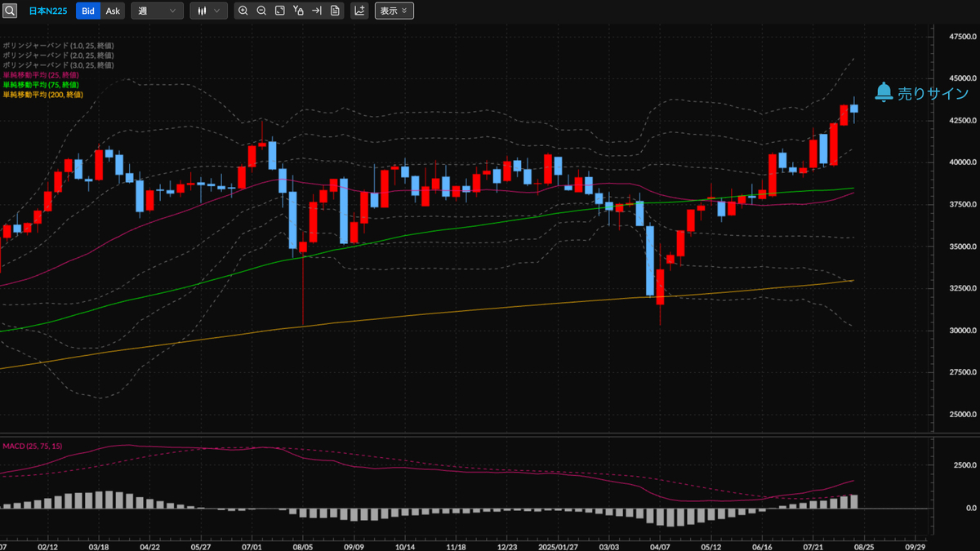Open the symbol search magnifier
980x551 pixels.
pyautogui.click(x=10, y=11)
